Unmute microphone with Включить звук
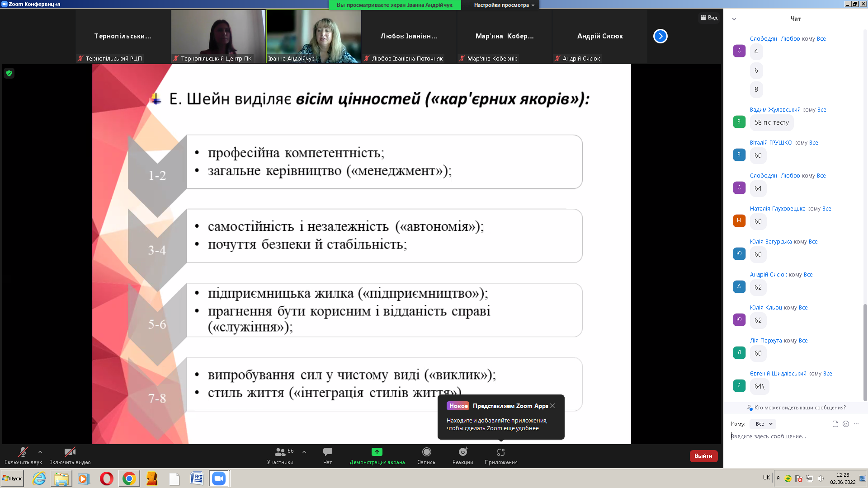Screen dimensions: 868x488 click(x=23, y=455)
